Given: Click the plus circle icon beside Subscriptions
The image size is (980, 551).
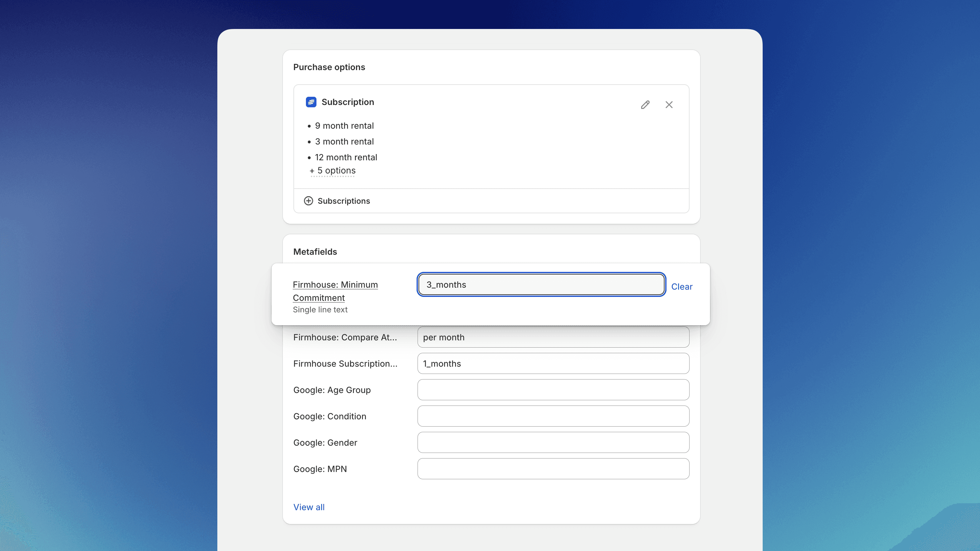Looking at the screenshot, I should (308, 201).
